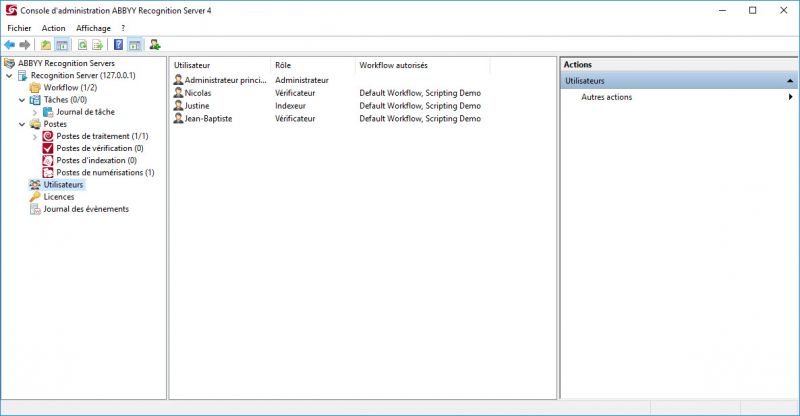Click the Postes d'indexation icon
The image size is (800, 416).
pyautogui.click(x=48, y=160)
